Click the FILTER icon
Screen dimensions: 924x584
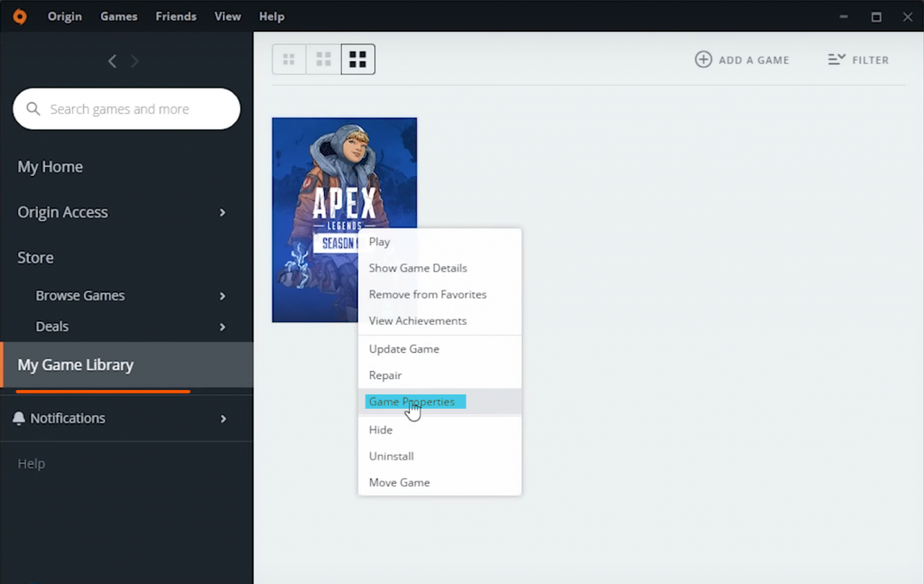tap(836, 60)
